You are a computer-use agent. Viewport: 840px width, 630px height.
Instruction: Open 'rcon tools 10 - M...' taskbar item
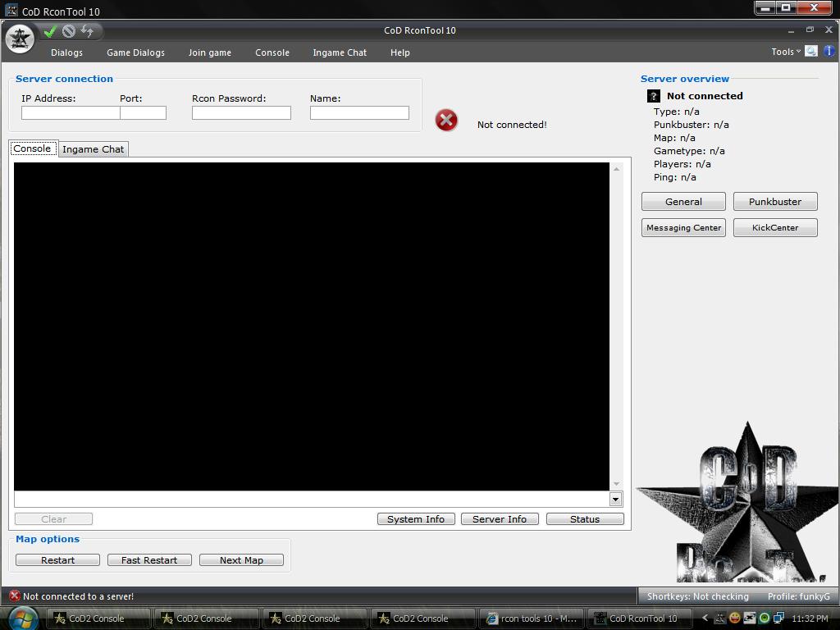[532, 619]
